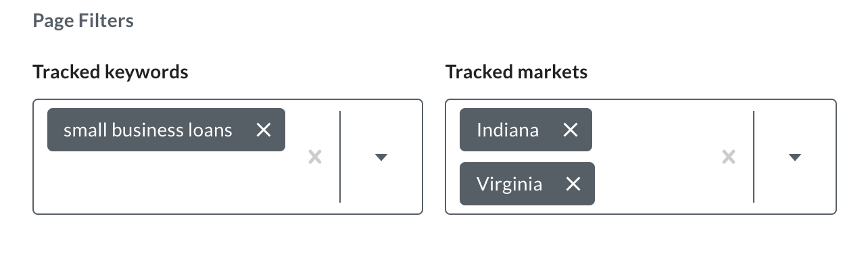Image resolution: width=868 pixels, height=254 pixels.
Task: Click the vertical separator in Tracked keywords box
Action: tap(340, 157)
